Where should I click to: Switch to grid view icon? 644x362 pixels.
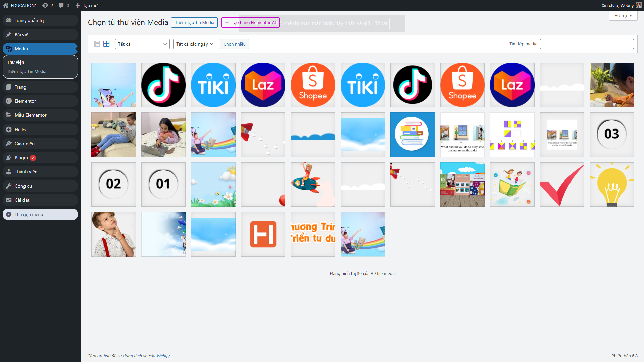click(x=106, y=44)
